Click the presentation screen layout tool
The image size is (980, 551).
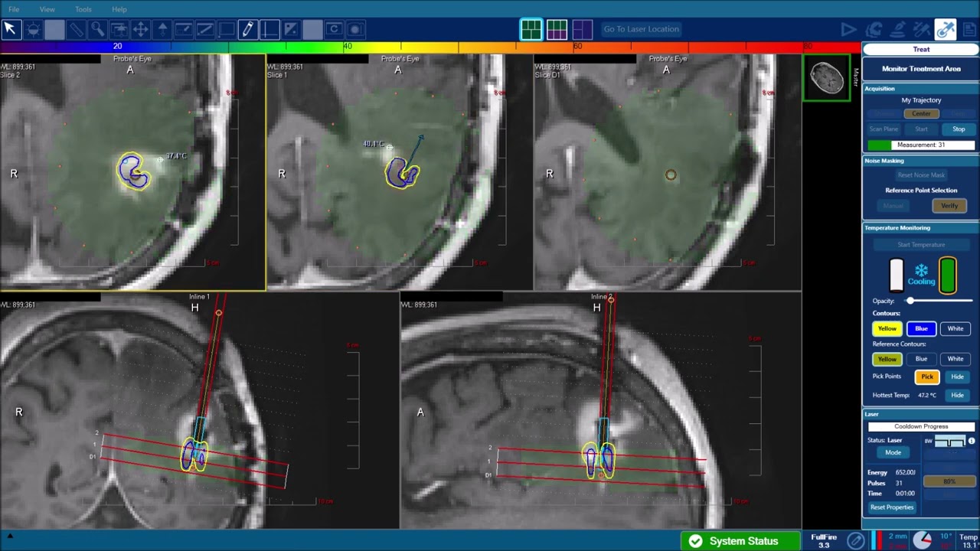119,29
